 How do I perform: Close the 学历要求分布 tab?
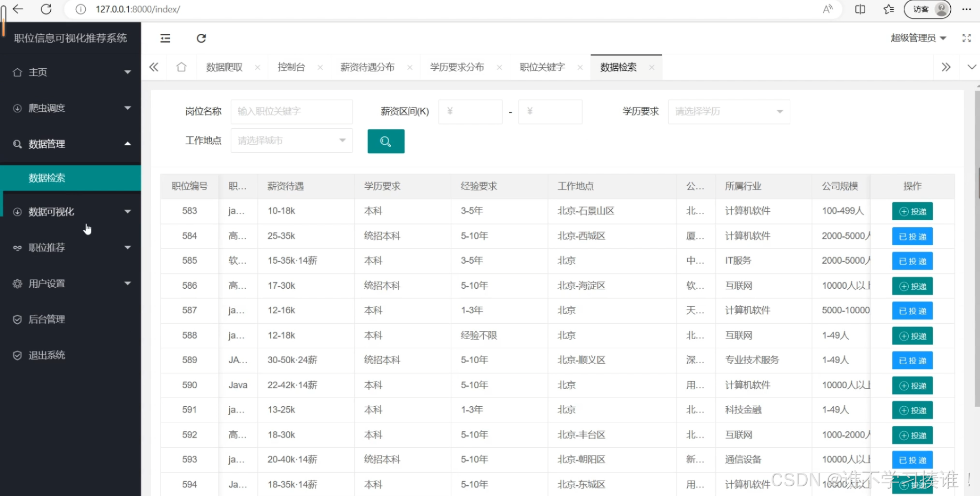click(x=499, y=67)
